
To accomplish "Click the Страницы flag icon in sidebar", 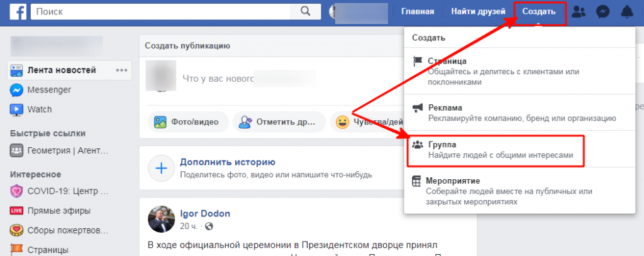I will (x=16, y=249).
